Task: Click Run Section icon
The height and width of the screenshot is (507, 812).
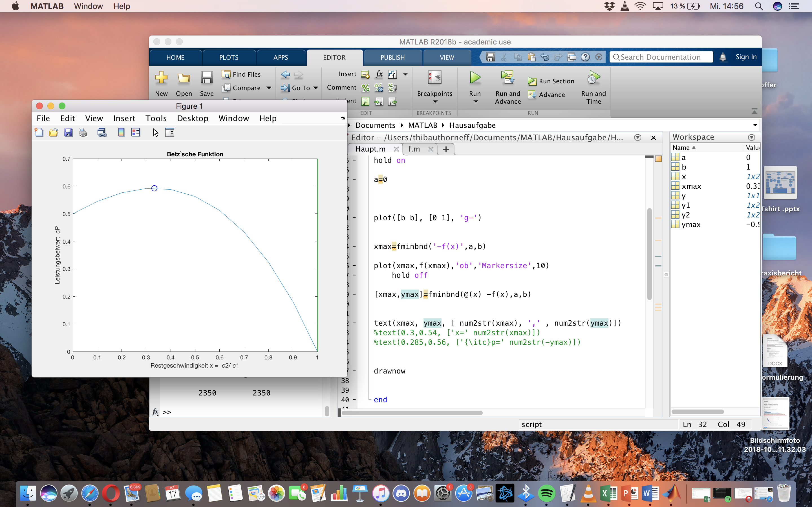Action: [x=532, y=81]
